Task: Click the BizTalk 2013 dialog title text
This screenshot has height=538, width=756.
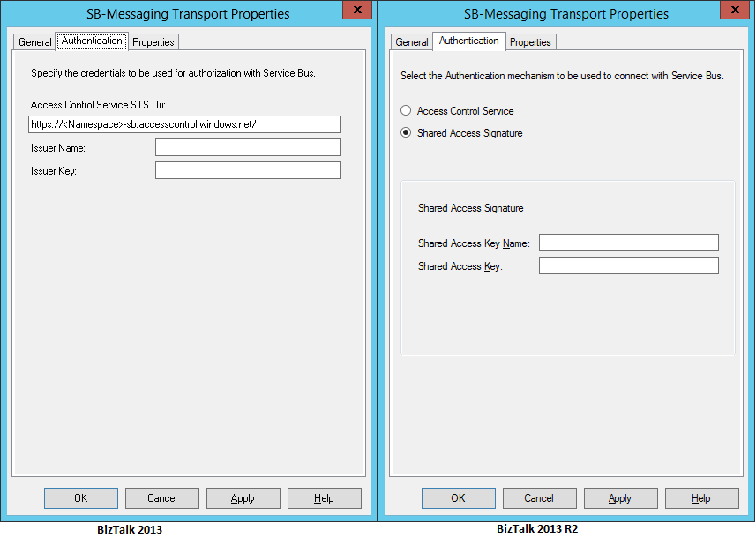Action: [x=188, y=14]
